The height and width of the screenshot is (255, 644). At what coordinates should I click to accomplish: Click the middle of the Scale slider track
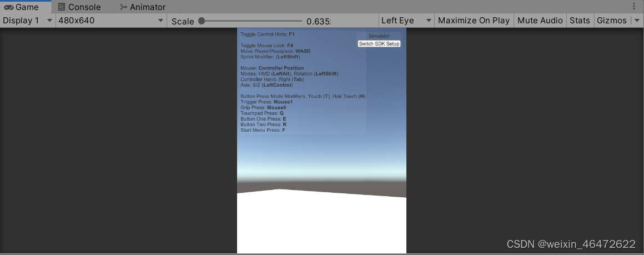click(x=251, y=21)
